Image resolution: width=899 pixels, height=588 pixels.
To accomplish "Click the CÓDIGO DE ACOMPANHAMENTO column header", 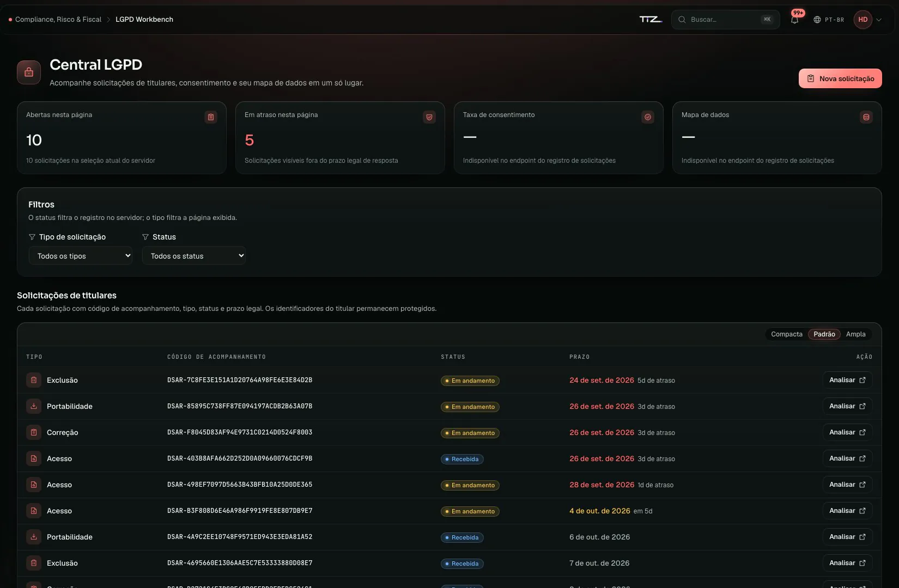I will click(216, 357).
